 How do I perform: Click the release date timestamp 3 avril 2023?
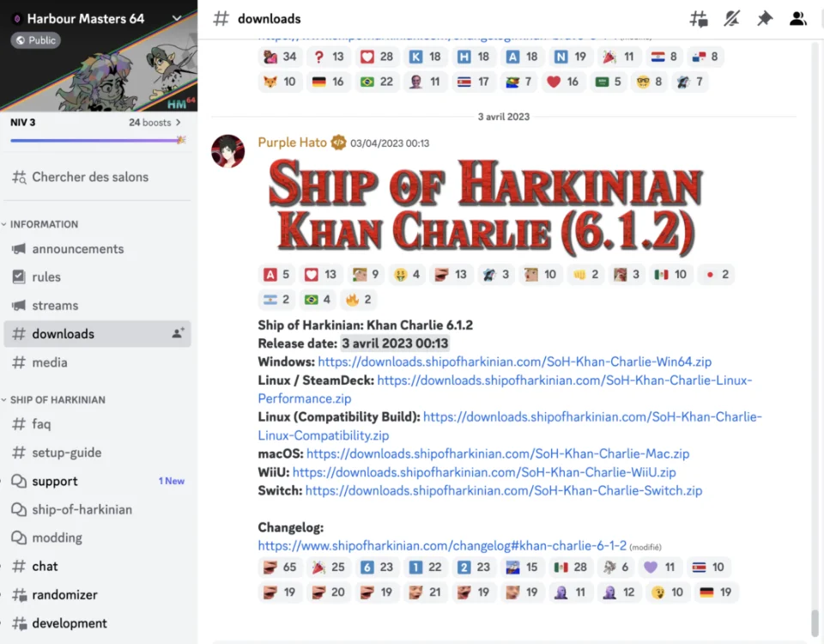[395, 343]
